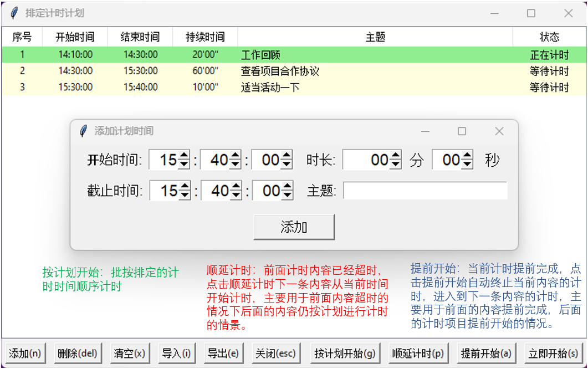
Task: Decrease the duration seconds spinner
Action: (467, 165)
